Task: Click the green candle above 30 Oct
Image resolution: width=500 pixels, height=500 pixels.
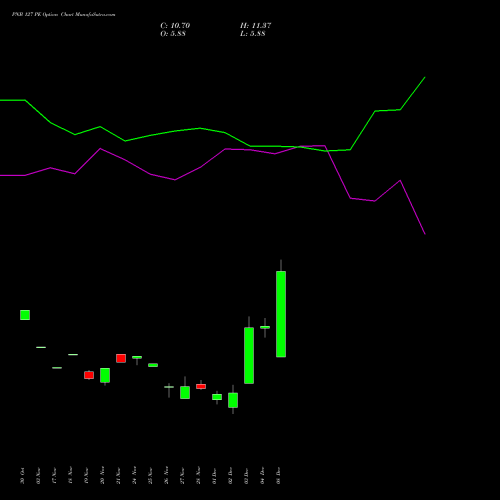Action: click(25, 315)
